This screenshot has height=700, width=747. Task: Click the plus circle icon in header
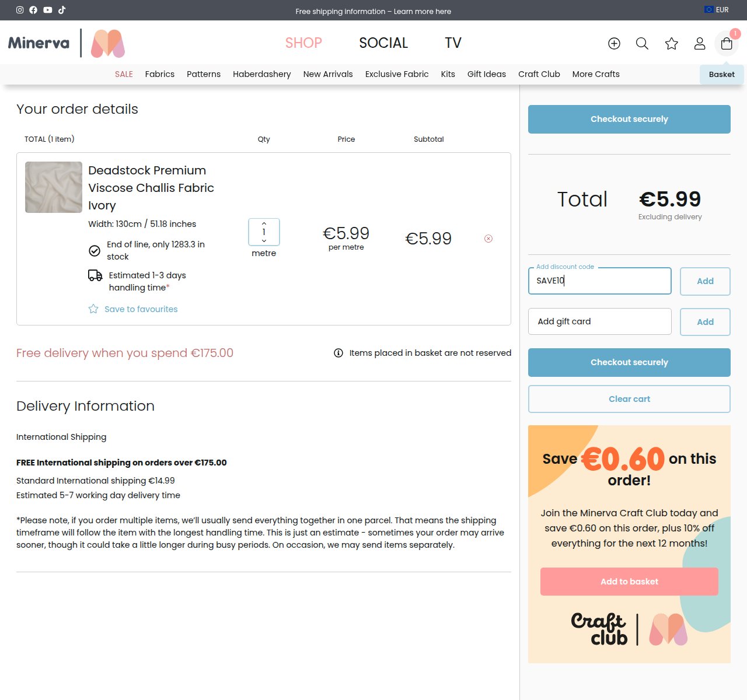coord(614,44)
